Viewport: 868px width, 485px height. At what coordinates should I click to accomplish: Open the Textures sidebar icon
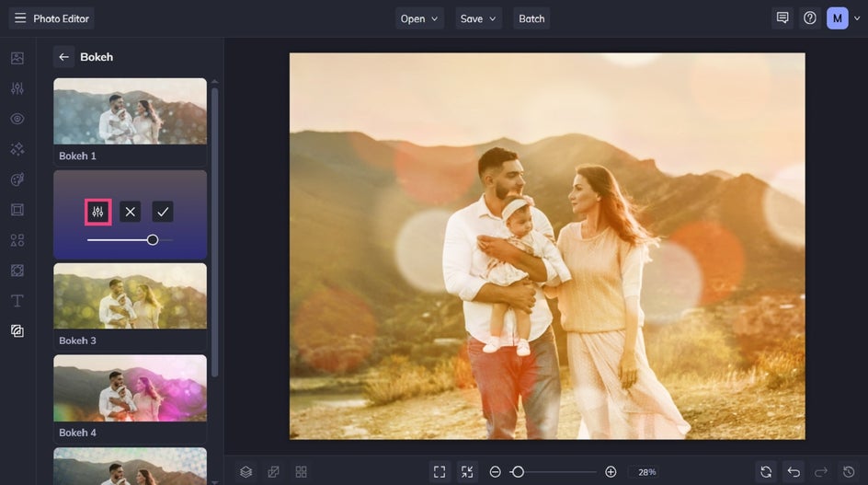[x=17, y=331]
